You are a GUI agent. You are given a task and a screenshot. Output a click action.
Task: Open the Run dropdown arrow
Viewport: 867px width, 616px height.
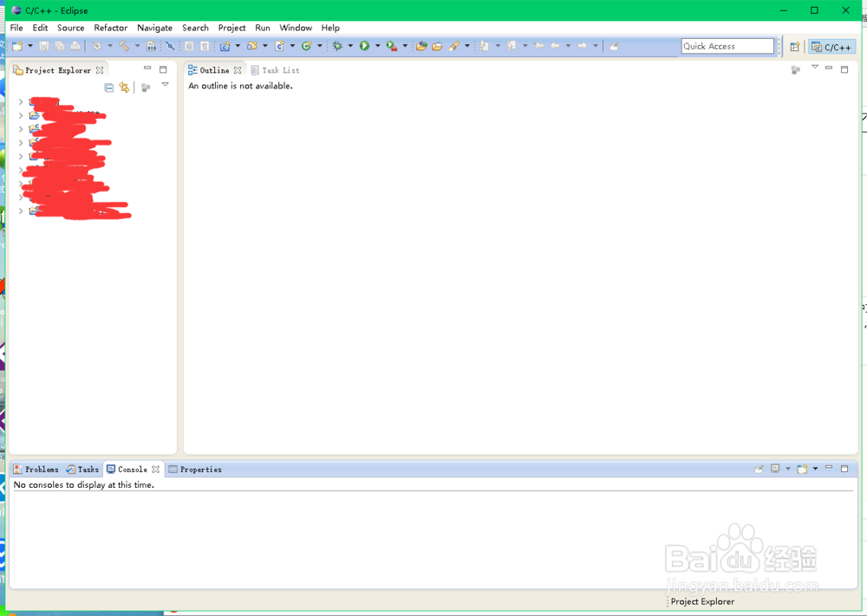point(378,46)
